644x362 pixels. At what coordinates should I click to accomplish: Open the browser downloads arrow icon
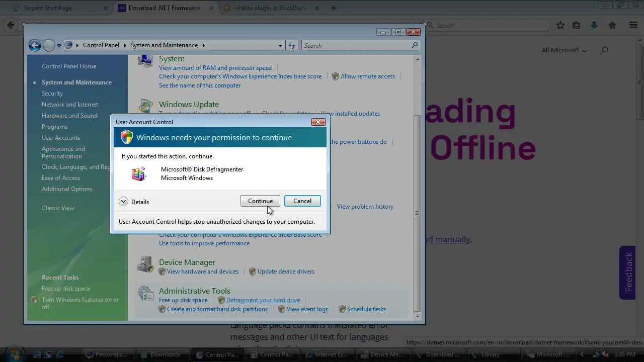pyautogui.click(x=594, y=25)
